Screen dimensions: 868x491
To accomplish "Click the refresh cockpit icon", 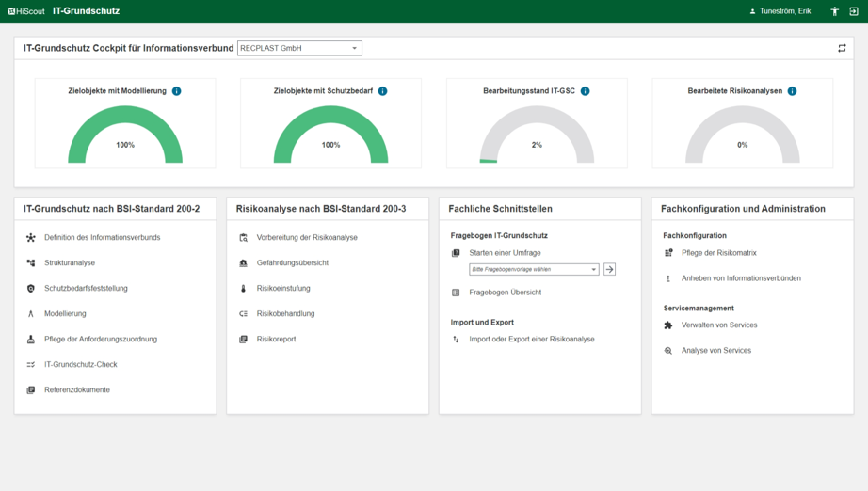I will pos(842,48).
